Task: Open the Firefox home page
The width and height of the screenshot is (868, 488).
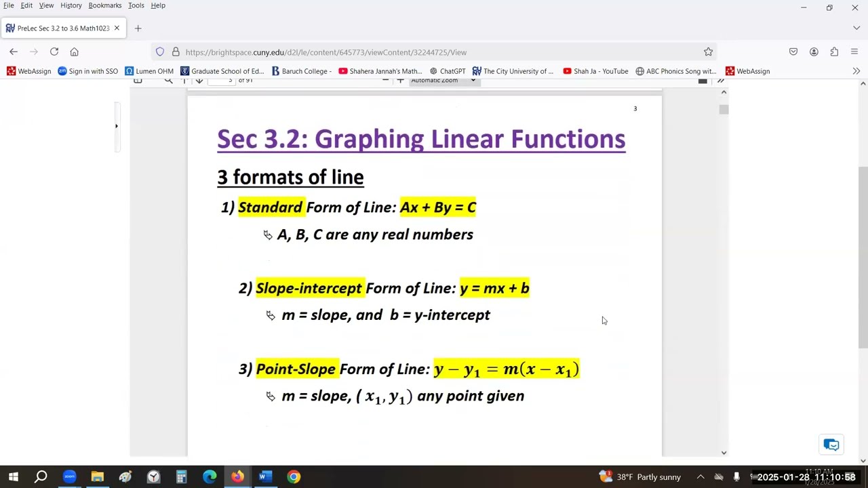Action: (x=75, y=52)
